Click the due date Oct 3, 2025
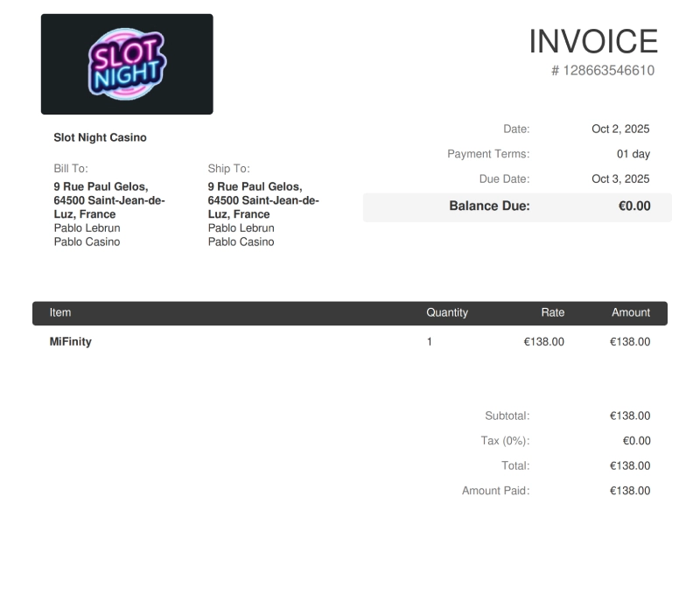The height and width of the screenshot is (615, 700). tap(620, 179)
